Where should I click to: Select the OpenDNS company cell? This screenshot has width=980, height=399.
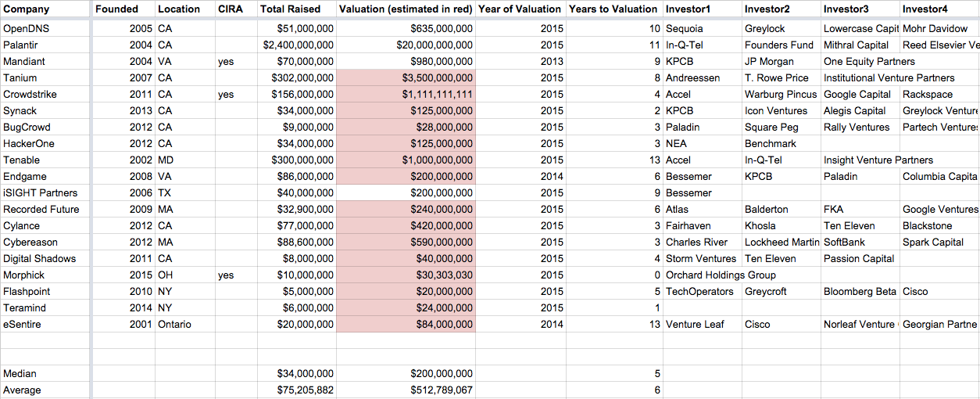(46, 28)
